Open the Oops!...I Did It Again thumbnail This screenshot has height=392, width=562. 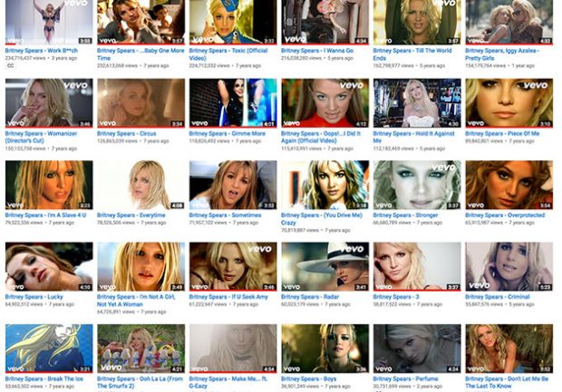(325, 103)
